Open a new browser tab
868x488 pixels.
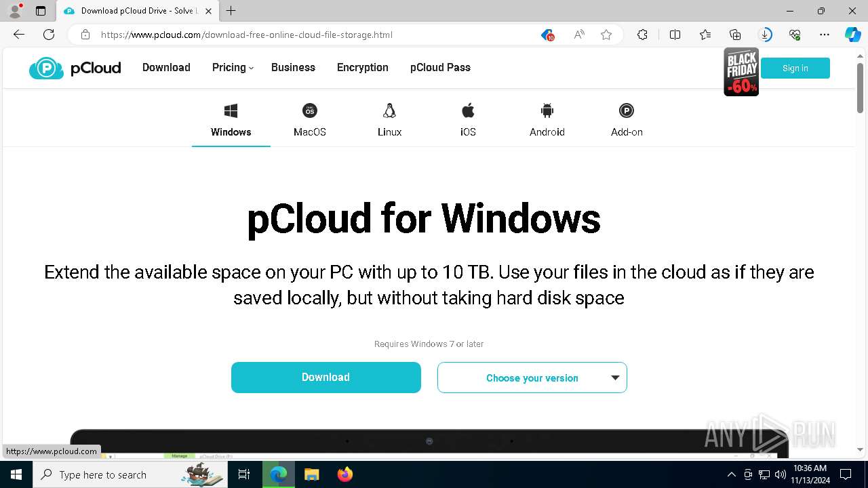231,11
